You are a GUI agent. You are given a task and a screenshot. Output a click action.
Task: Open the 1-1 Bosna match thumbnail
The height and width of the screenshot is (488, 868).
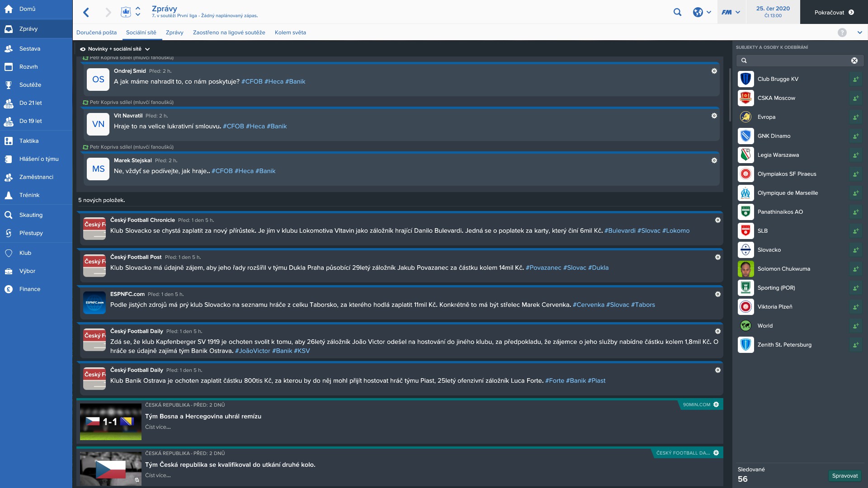pyautogui.click(x=111, y=422)
